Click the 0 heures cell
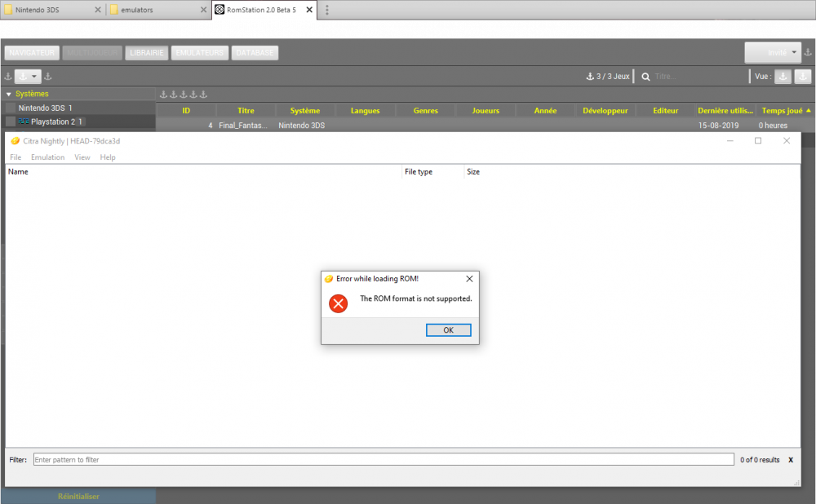 click(773, 126)
